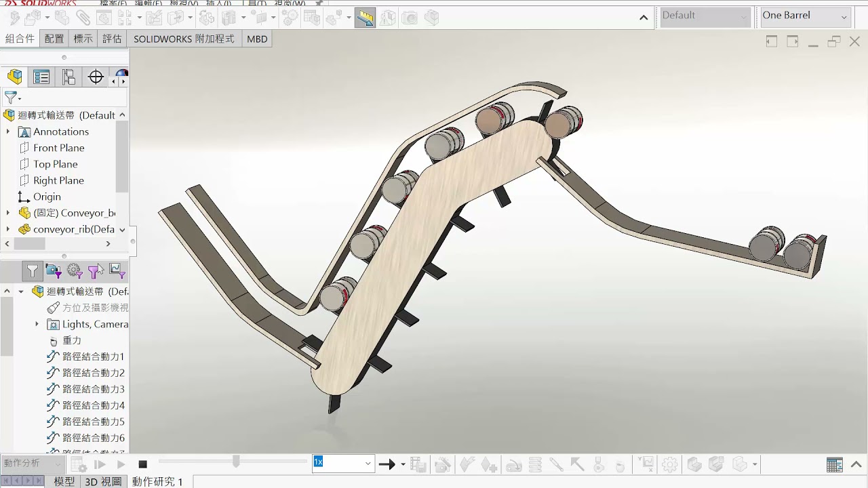This screenshot has height=488, width=868.
Task: Open the 評估 ribbon tab
Action: 112,39
